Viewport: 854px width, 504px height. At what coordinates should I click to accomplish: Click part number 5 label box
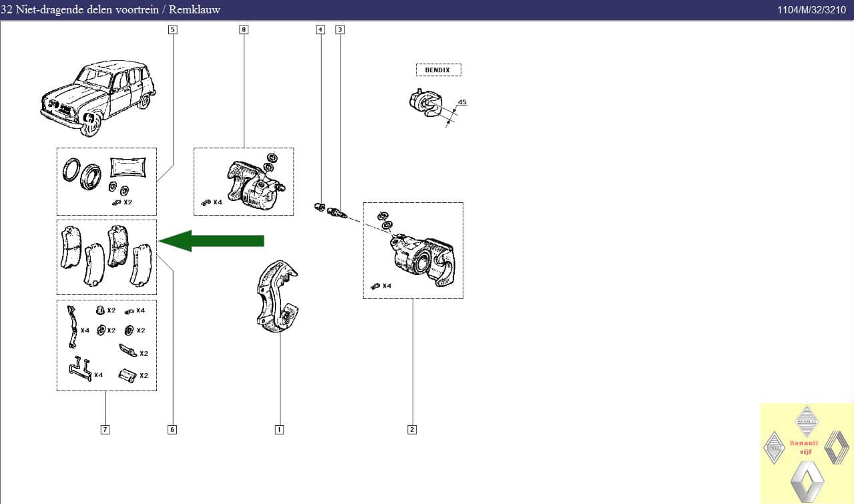point(173,29)
